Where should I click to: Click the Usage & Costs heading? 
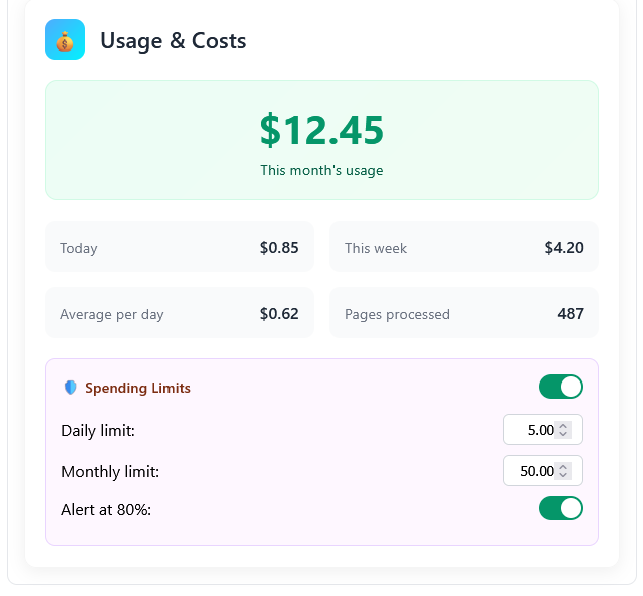173,41
